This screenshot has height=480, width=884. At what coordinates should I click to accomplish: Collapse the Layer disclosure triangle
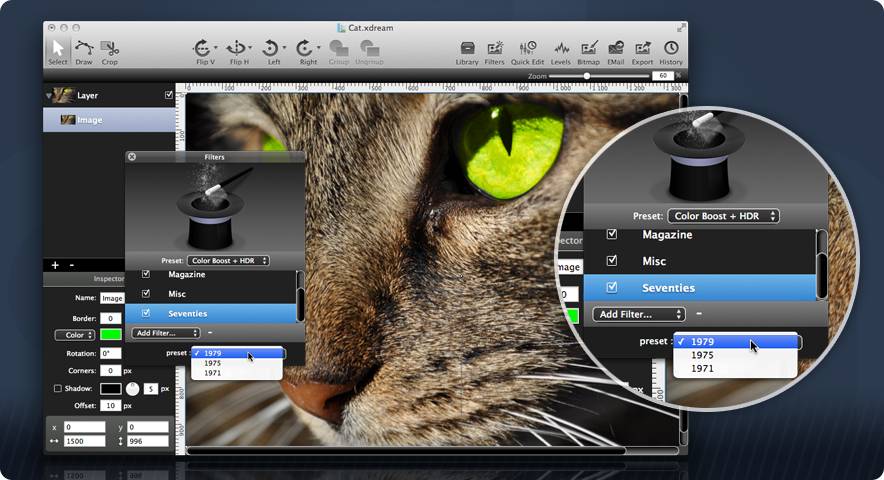pos(49,96)
